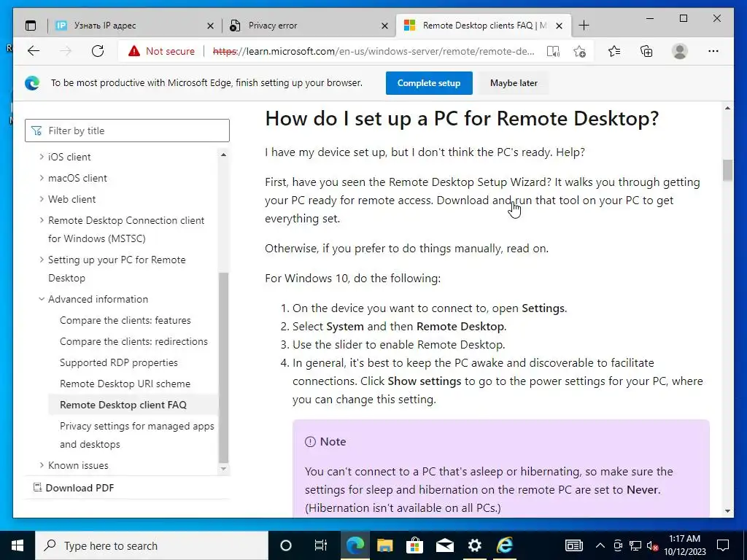Click the address bar URL
Viewport: 747px width, 560px height.
tap(373, 51)
